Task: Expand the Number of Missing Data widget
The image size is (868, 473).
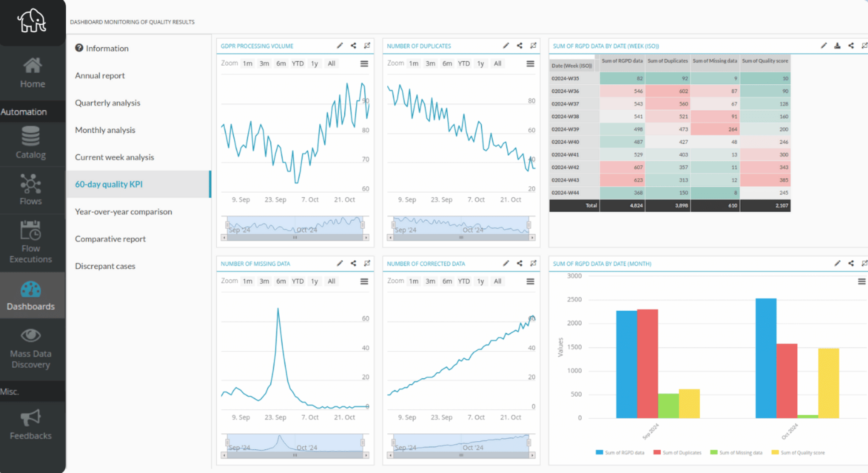Action: (x=367, y=263)
